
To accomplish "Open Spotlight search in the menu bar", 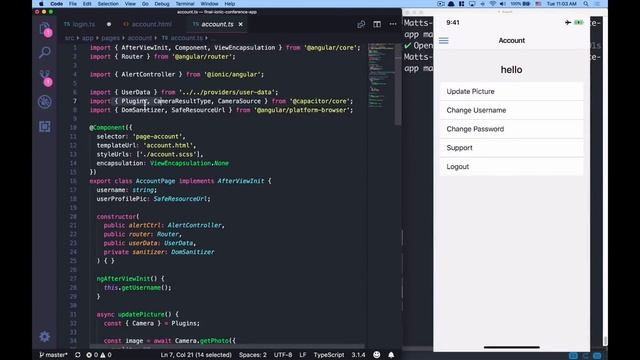I will pyautogui.click(x=586, y=4).
